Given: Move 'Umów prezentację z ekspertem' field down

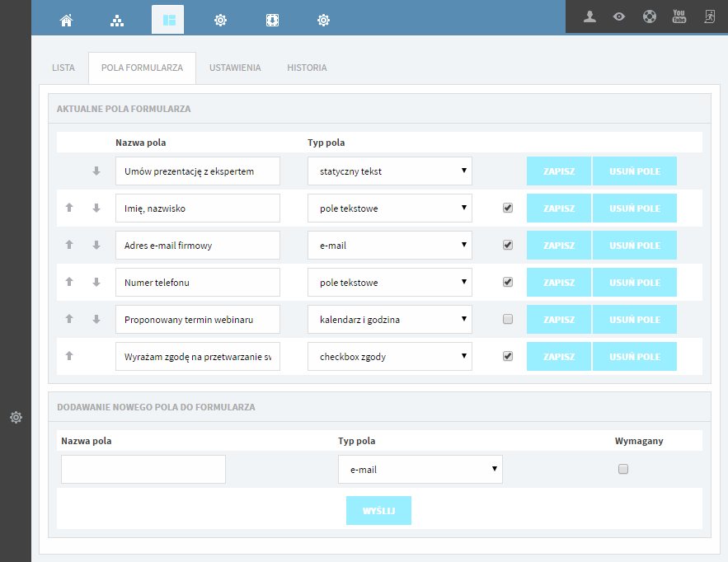Looking at the screenshot, I should (x=96, y=171).
